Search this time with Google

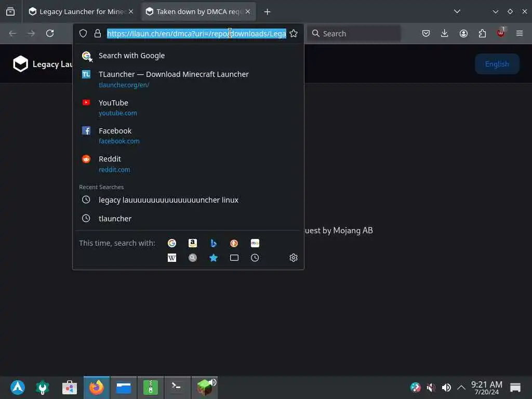click(172, 243)
